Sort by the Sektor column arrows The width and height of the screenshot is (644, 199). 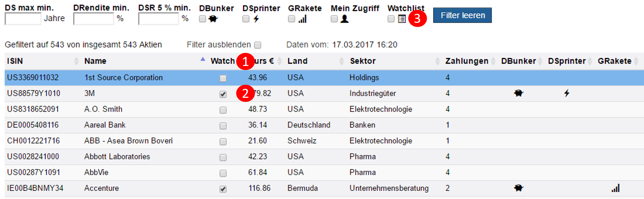tap(437, 61)
